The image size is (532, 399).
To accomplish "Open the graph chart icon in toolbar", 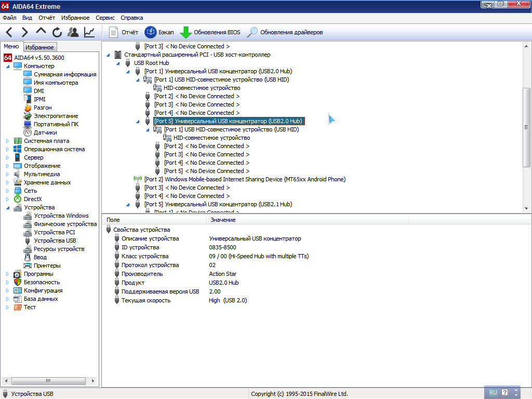I will pyautogui.click(x=89, y=32).
